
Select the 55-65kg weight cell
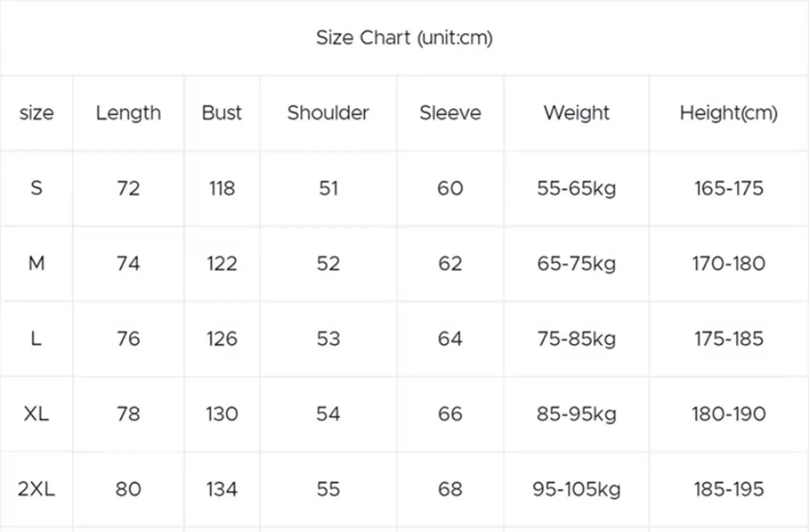tap(576, 188)
